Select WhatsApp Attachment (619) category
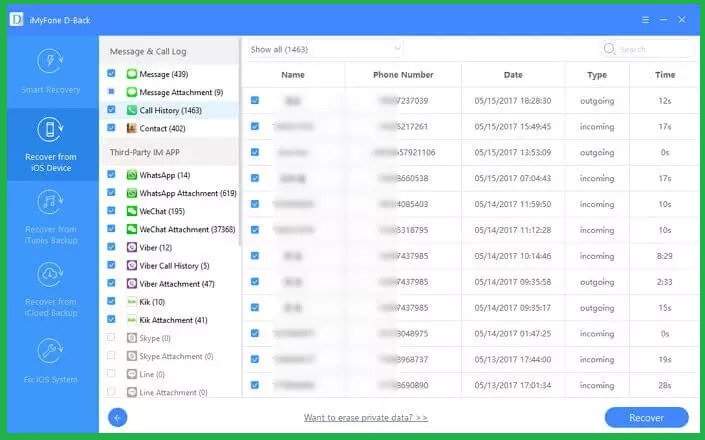705x440 pixels. pyautogui.click(x=188, y=193)
